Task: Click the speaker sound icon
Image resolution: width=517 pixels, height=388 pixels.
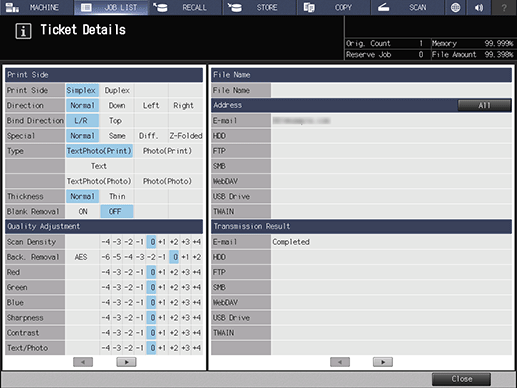Action: click(479, 7)
